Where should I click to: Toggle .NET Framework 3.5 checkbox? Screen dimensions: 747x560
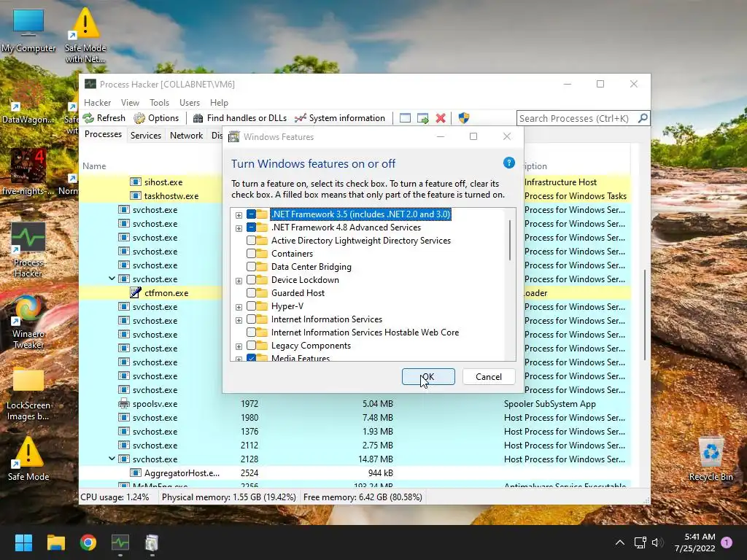(x=251, y=214)
